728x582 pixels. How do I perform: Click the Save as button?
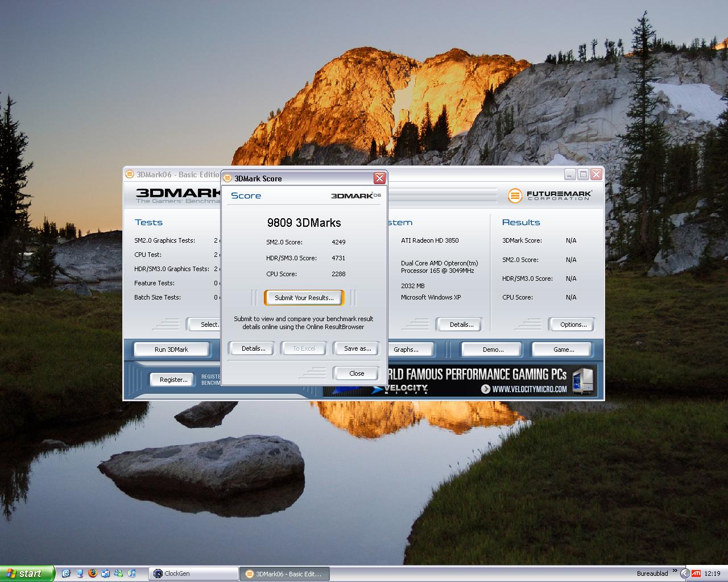point(357,348)
